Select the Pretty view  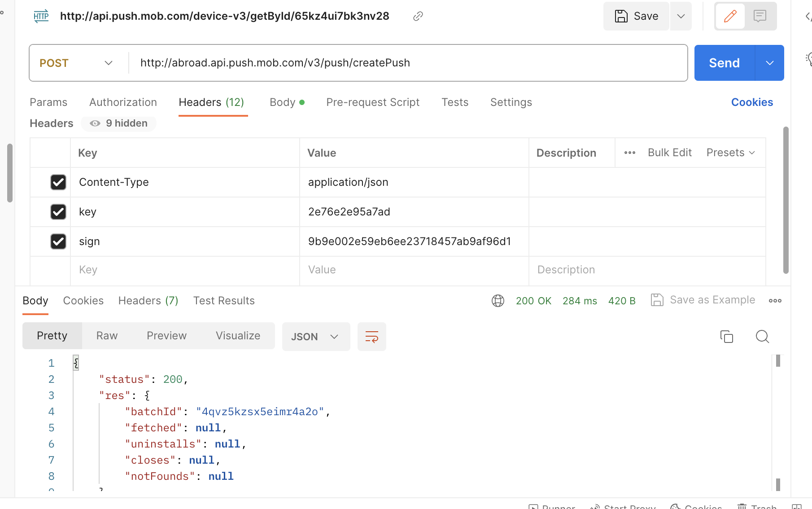click(x=52, y=336)
